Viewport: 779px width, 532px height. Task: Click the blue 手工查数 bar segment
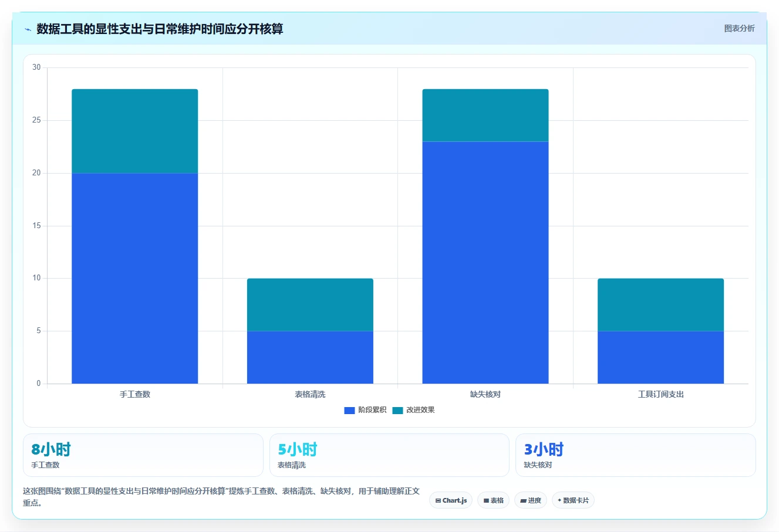pos(134,278)
